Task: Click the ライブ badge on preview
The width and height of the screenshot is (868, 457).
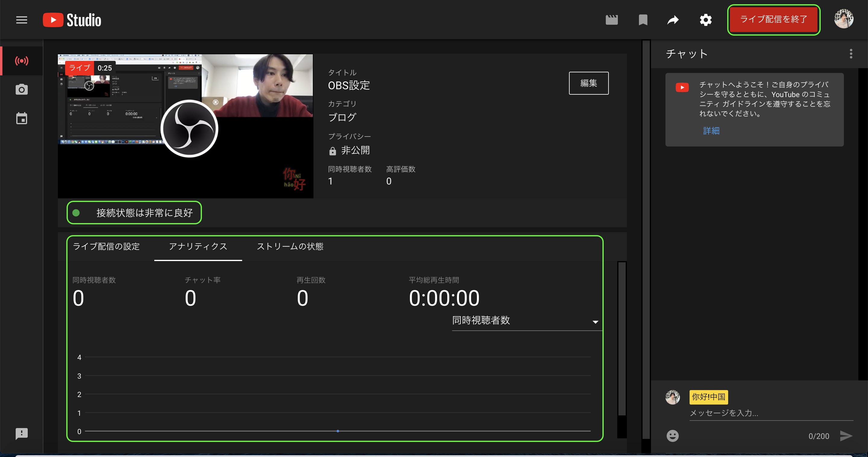Action: (80, 68)
